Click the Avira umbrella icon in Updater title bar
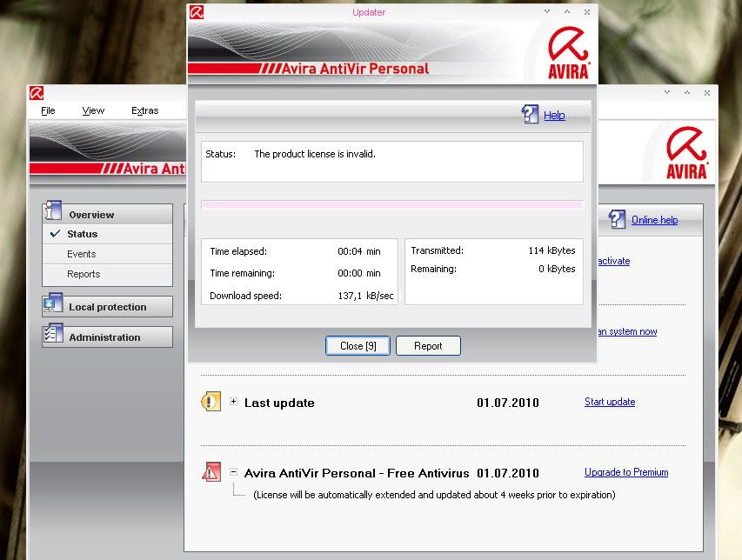 (197, 12)
